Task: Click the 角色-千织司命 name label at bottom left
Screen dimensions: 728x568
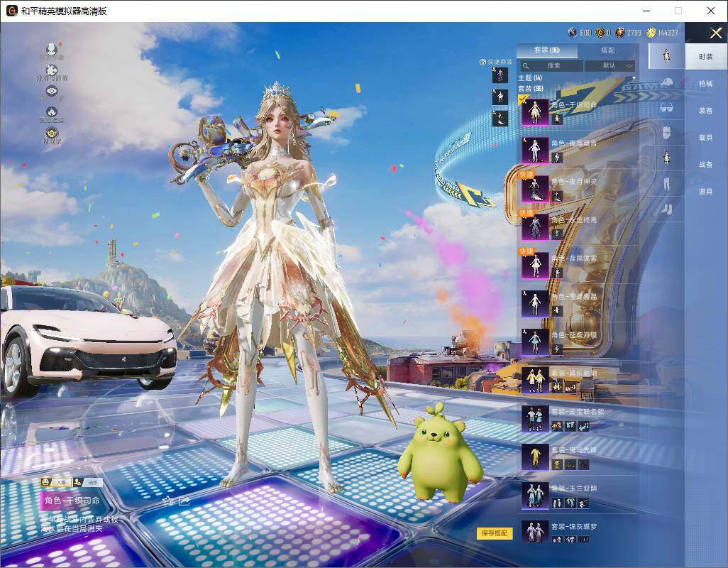Action: coord(72,501)
